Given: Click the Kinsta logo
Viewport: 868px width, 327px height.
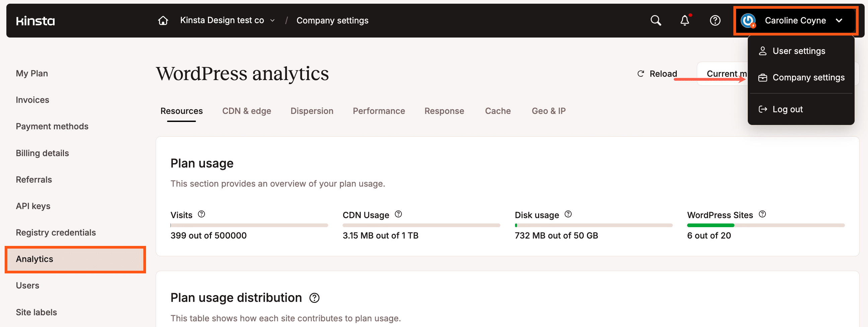Looking at the screenshot, I should (35, 20).
